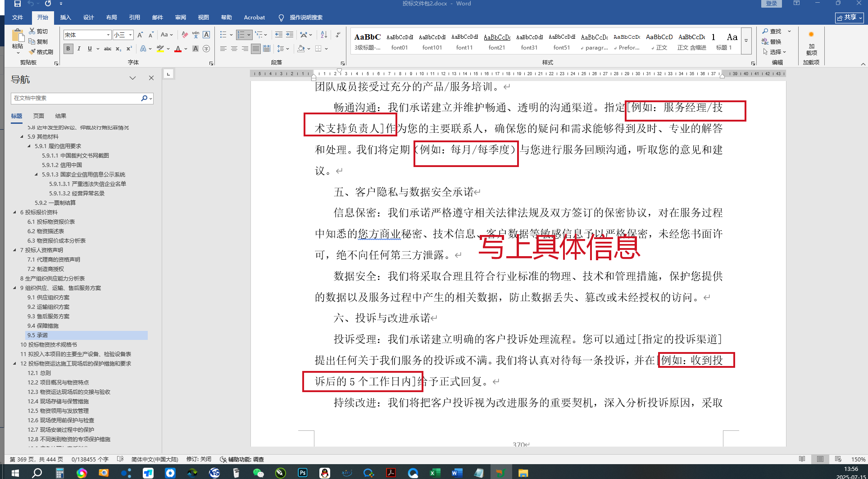Toggle subscript formatting
This screenshot has height=479, width=868.
click(x=118, y=49)
